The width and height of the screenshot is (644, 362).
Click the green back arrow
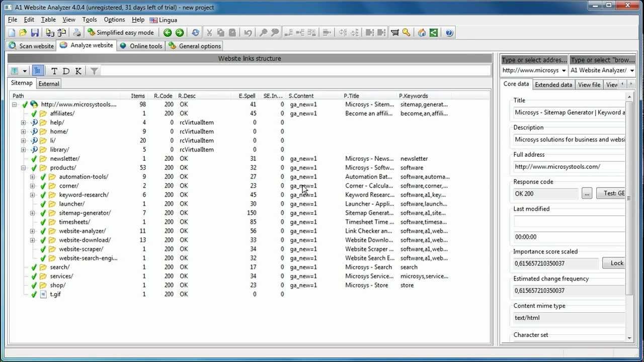pos(168,33)
